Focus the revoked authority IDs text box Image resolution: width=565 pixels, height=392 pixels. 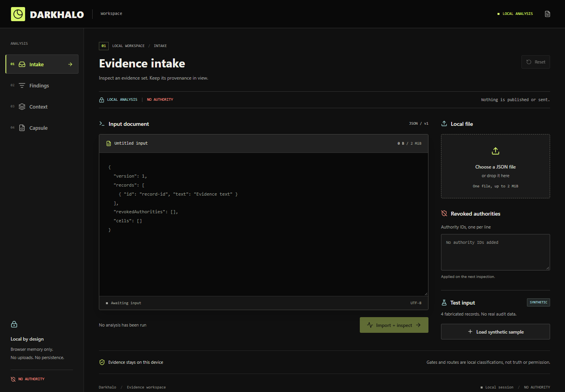coord(496,252)
